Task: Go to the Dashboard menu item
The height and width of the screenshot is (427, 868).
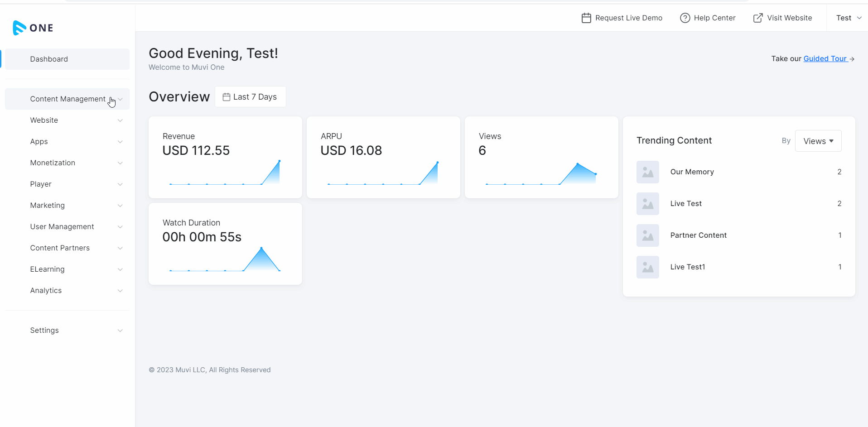Action: click(49, 59)
